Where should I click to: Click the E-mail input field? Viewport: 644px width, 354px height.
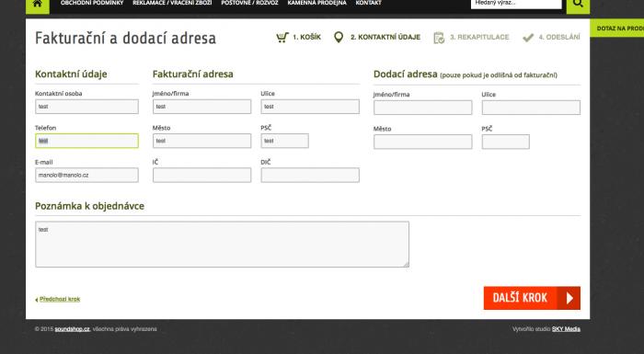click(86, 175)
